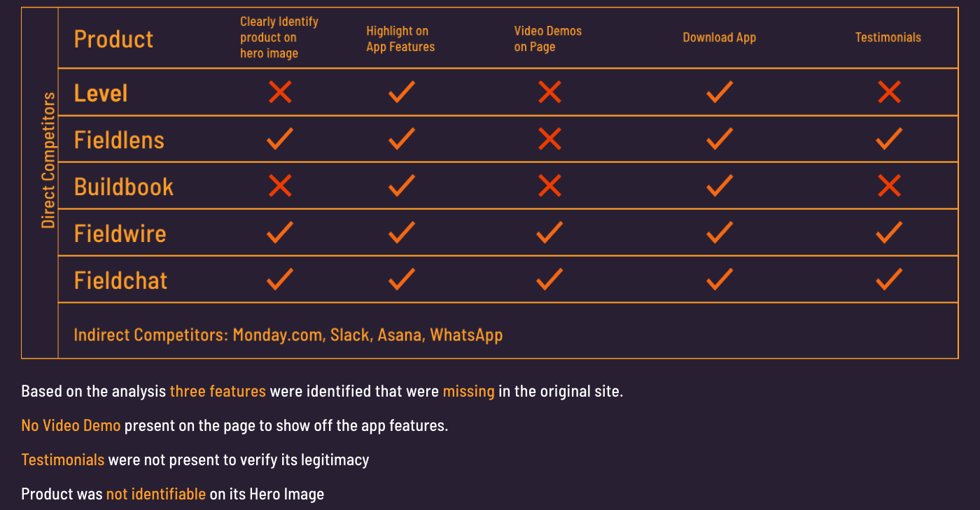
Task: Click Level Highlight on App Features checkmark
Action: (x=402, y=92)
